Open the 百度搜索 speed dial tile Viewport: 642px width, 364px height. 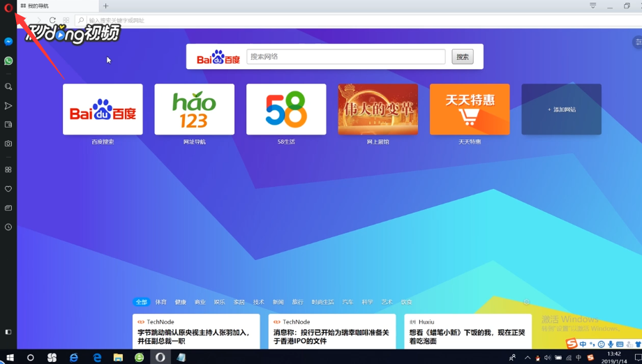[x=103, y=109]
